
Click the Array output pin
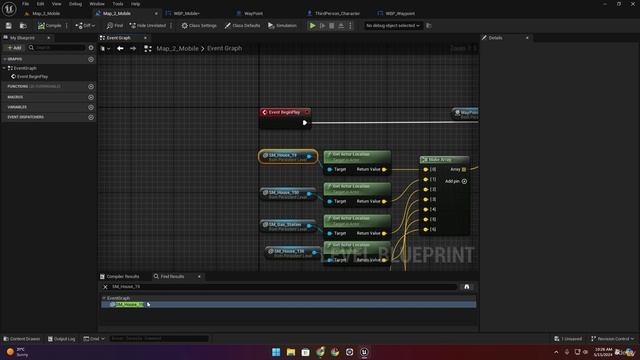pos(464,169)
